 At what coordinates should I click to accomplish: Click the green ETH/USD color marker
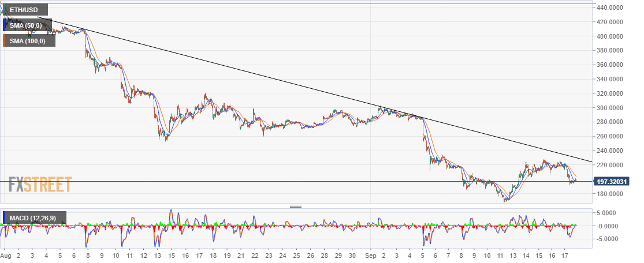click(x=5, y=10)
